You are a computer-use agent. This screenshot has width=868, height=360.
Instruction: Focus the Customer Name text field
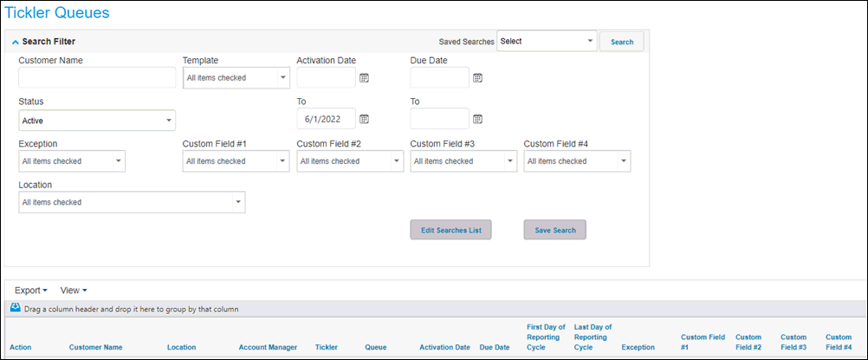(97, 78)
